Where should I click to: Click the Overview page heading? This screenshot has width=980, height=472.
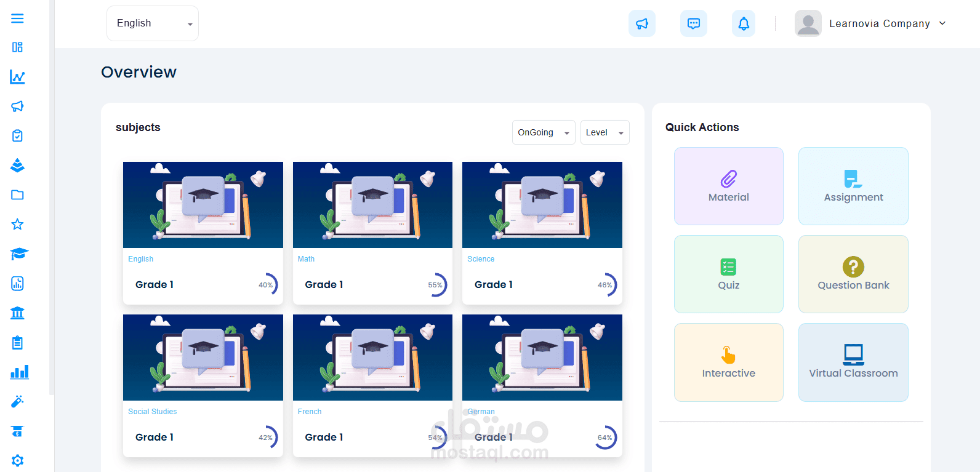click(139, 72)
